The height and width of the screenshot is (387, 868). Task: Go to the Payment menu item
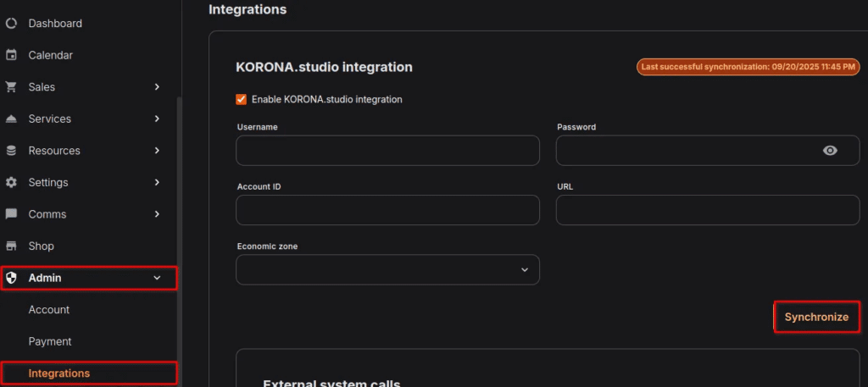tap(50, 341)
